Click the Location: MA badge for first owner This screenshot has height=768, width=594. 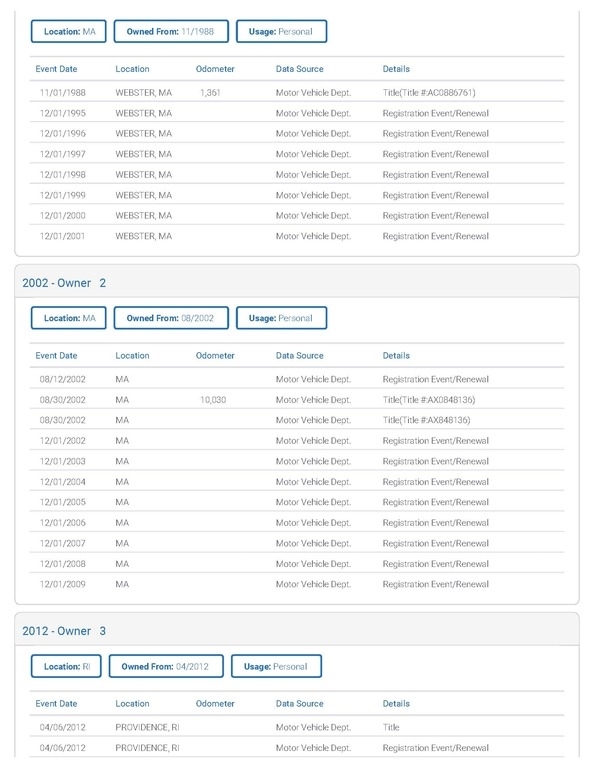coord(69,31)
